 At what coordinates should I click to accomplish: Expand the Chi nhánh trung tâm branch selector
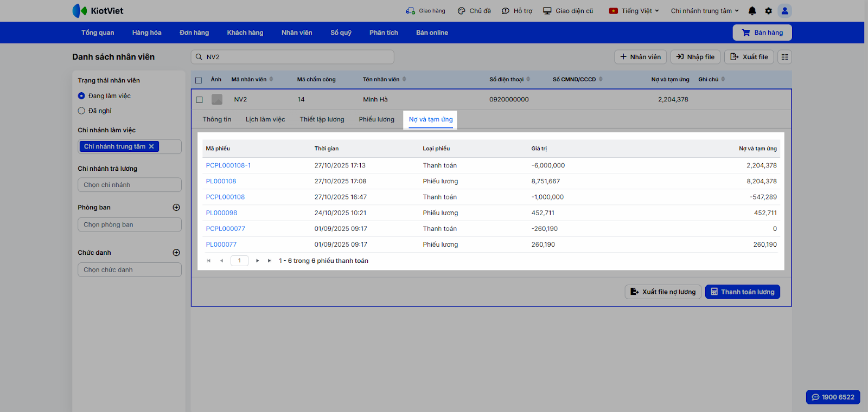coord(704,11)
